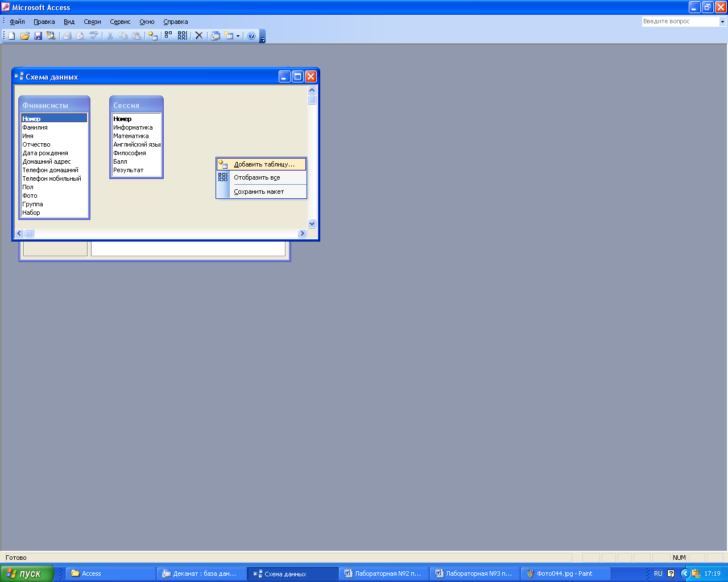Click the Cut scissors icon

(110, 36)
